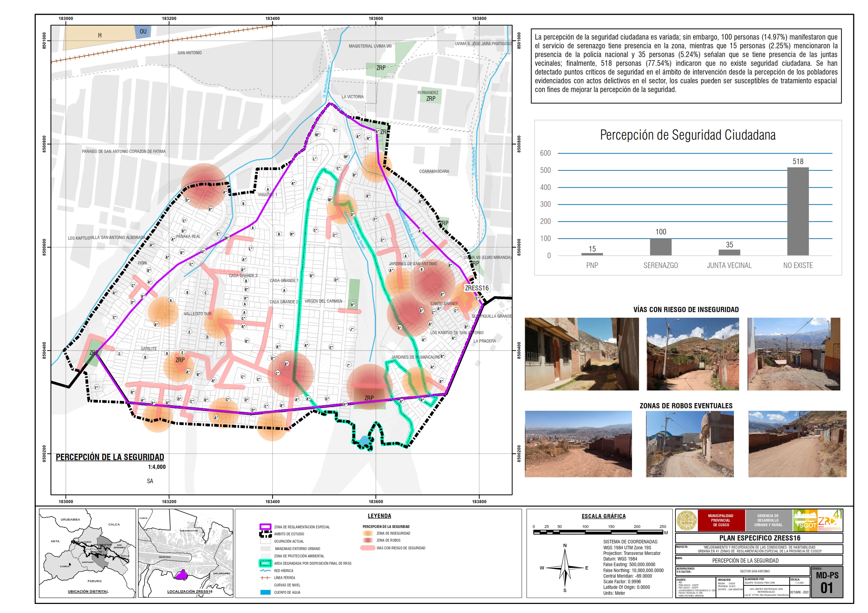Open middle photo under Zonas de Robos Eventuales

[x=689, y=444]
